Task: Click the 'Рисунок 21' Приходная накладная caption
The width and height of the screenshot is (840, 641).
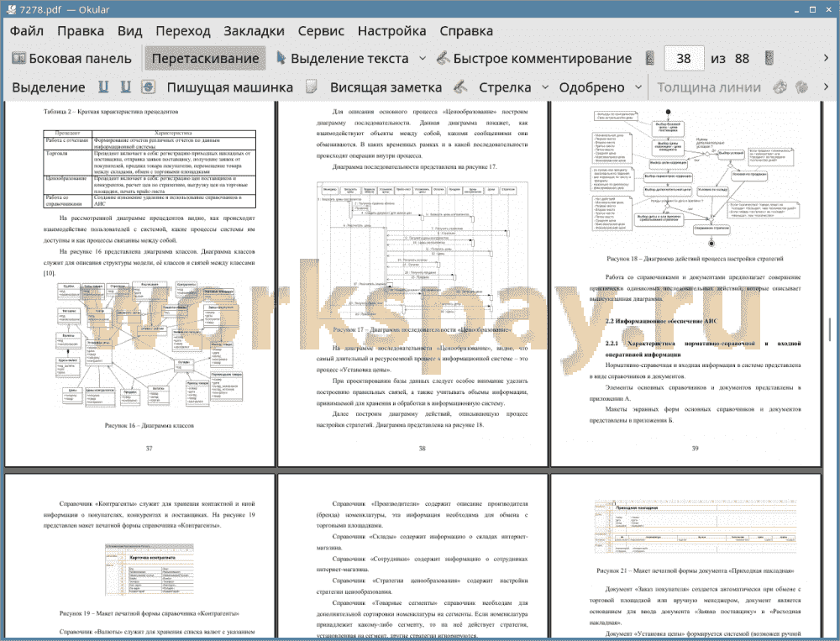Action: (x=695, y=570)
